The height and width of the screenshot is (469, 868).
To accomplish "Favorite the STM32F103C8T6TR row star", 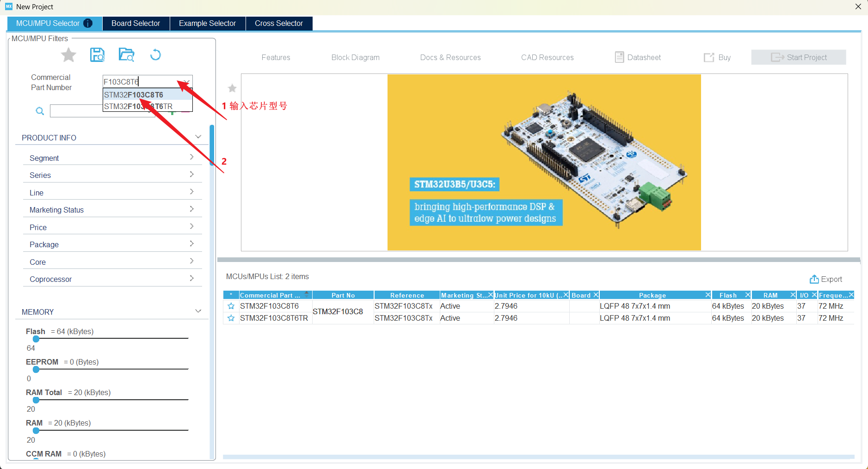I will click(231, 318).
